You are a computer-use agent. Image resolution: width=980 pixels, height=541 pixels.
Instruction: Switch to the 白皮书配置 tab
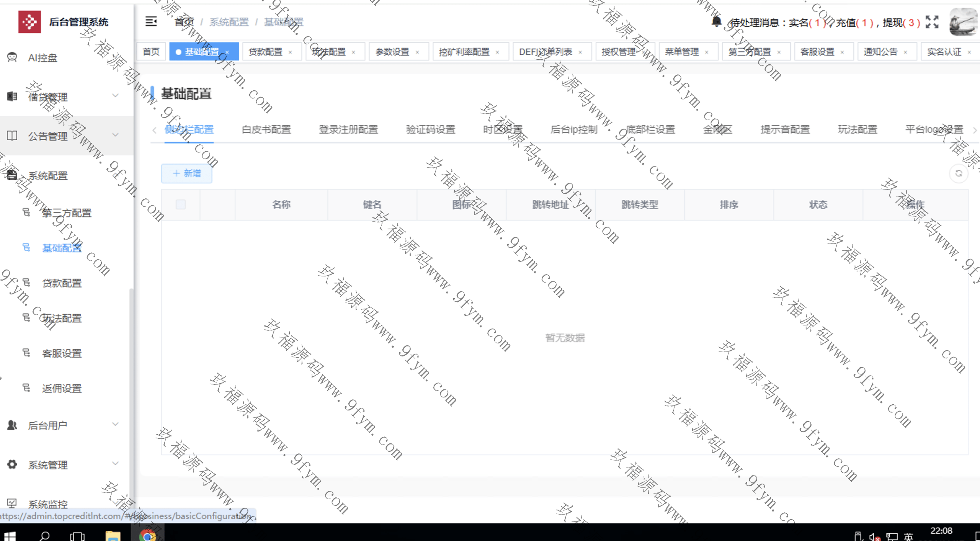pos(266,129)
